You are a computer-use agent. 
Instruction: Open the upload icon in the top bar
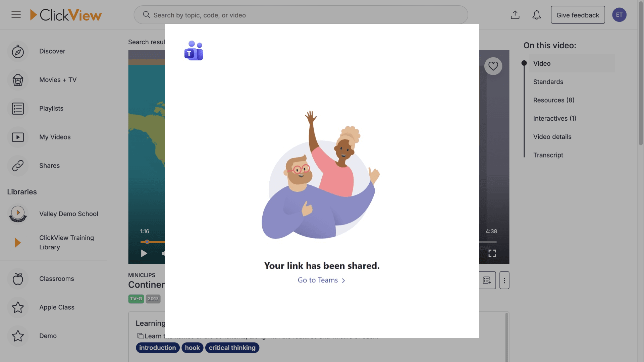click(x=515, y=15)
